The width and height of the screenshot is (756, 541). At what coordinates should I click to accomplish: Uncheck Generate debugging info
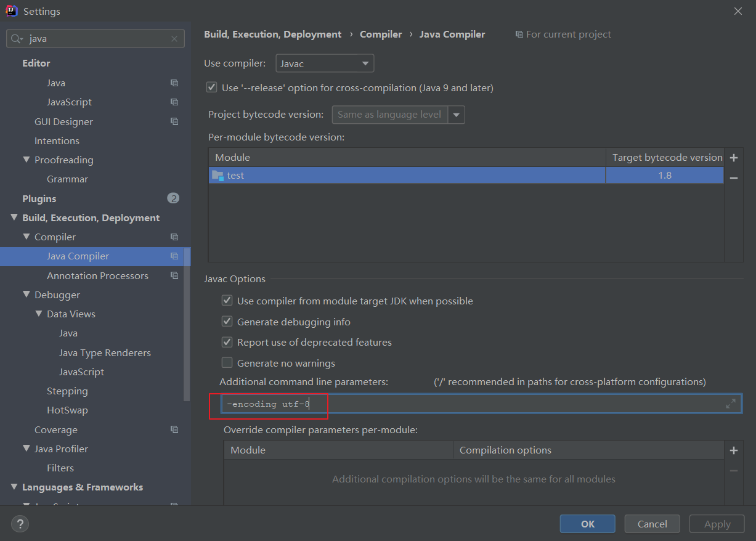click(x=227, y=322)
